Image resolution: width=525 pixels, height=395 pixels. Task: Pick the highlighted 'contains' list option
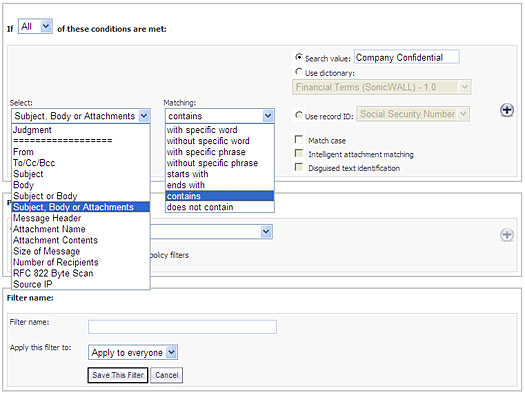pyautogui.click(x=220, y=196)
